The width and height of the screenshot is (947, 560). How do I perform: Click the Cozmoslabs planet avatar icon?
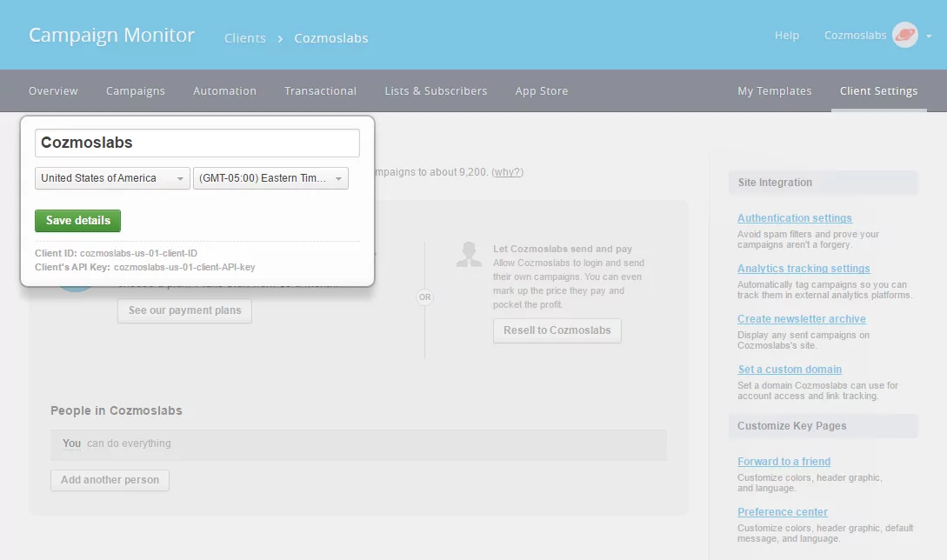click(904, 35)
